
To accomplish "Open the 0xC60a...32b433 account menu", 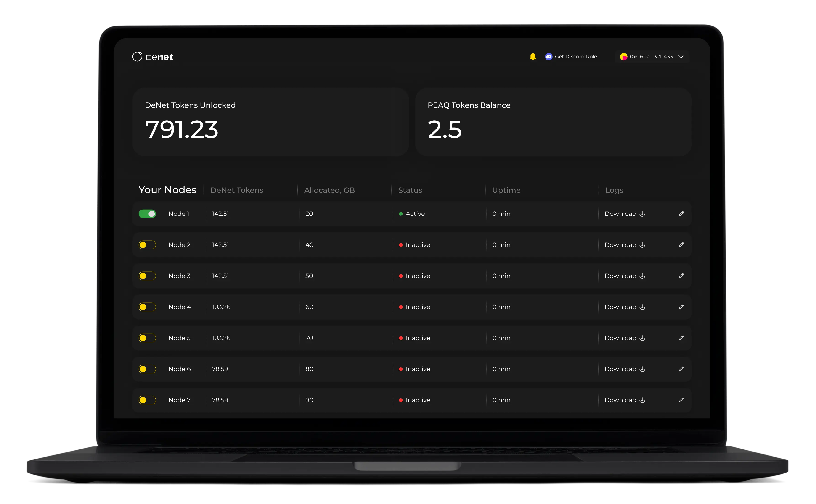I will tap(652, 57).
